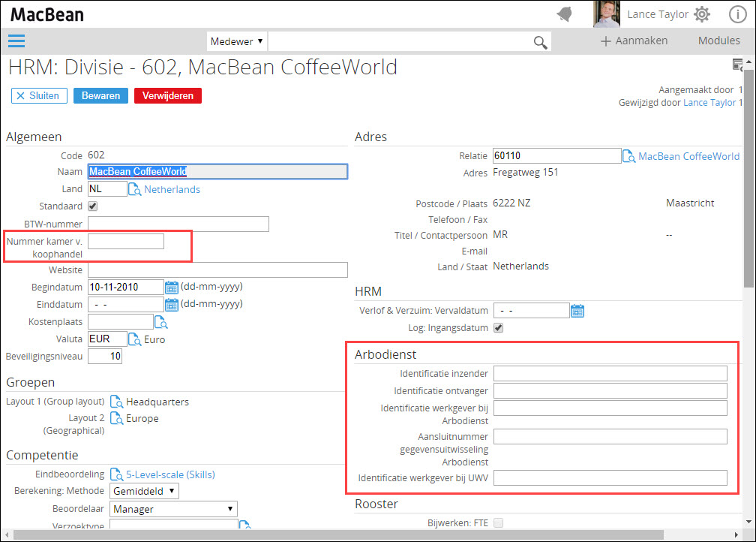Image resolution: width=756 pixels, height=542 pixels.
Task: Open the 5-Level-scale (Skills) link
Action: tap(170, 475)
